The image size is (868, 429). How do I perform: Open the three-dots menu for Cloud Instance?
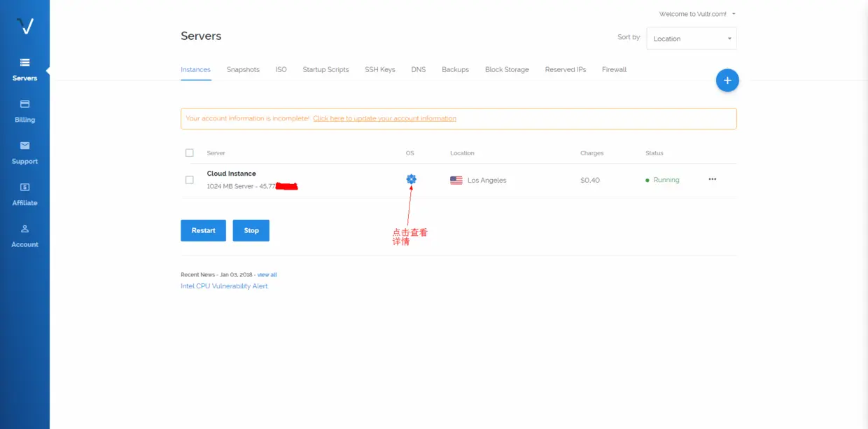pyautogui.click(x=713, y=179)
